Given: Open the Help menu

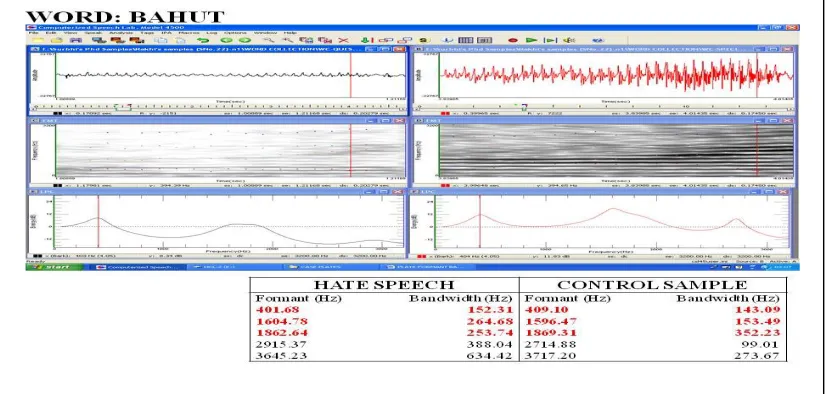Looking at the screenshot, I should (x=290, y=33).
